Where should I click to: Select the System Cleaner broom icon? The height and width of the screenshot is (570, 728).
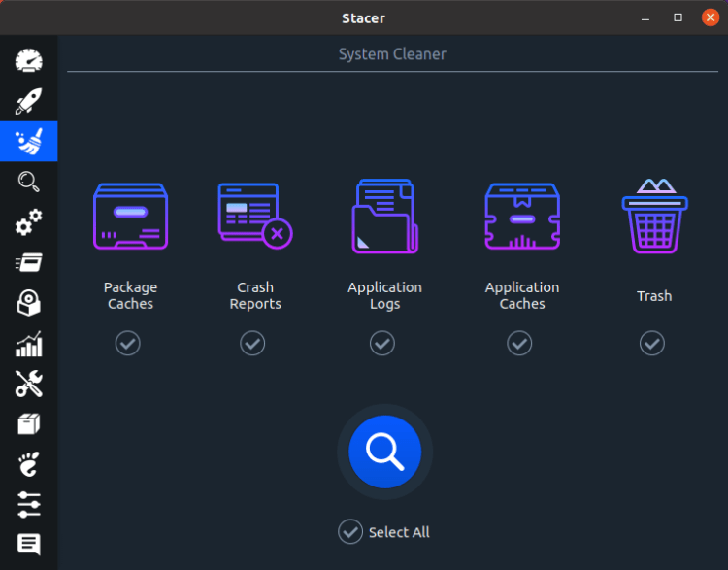29,141
